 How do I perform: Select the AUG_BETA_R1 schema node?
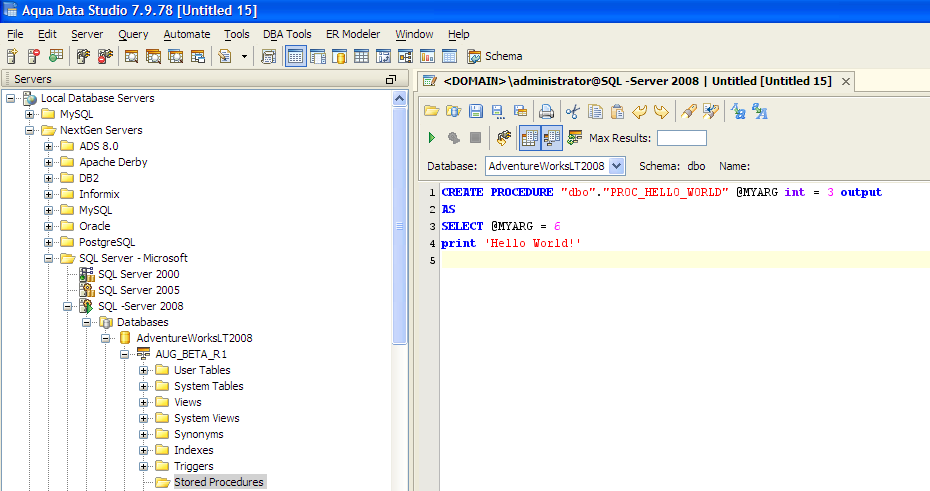pyautogui.click(x=190, y=354)
